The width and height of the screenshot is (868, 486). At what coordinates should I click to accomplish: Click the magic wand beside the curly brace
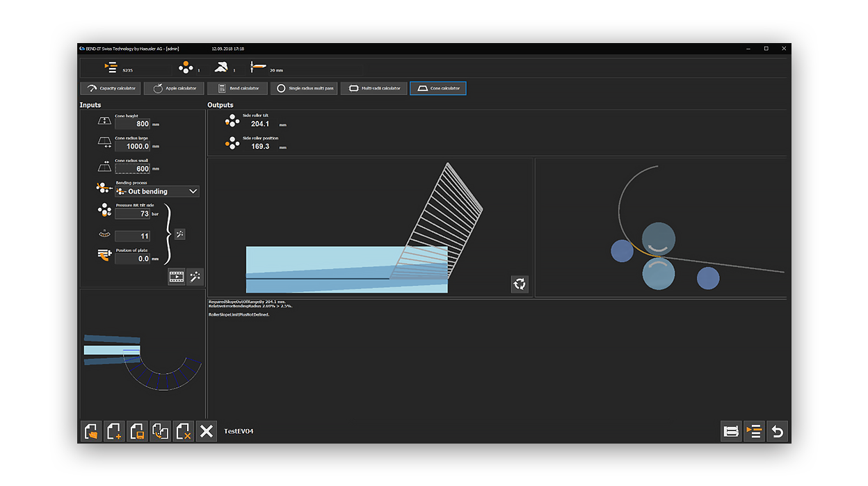179,234
